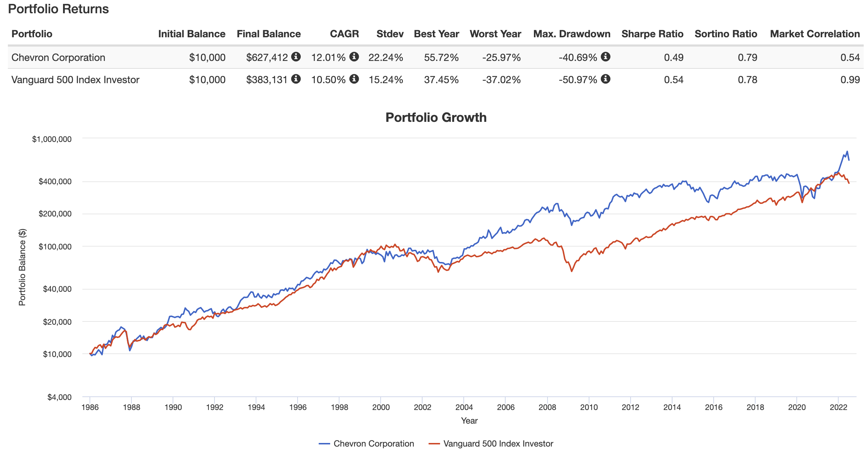Click the Max. Drawdown column header

point(572,34)
